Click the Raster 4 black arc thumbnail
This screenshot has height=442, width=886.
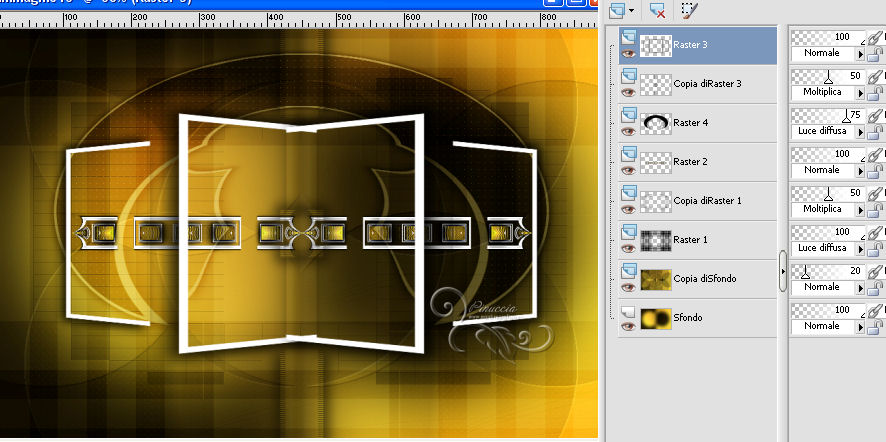click(x=656, y=123)
